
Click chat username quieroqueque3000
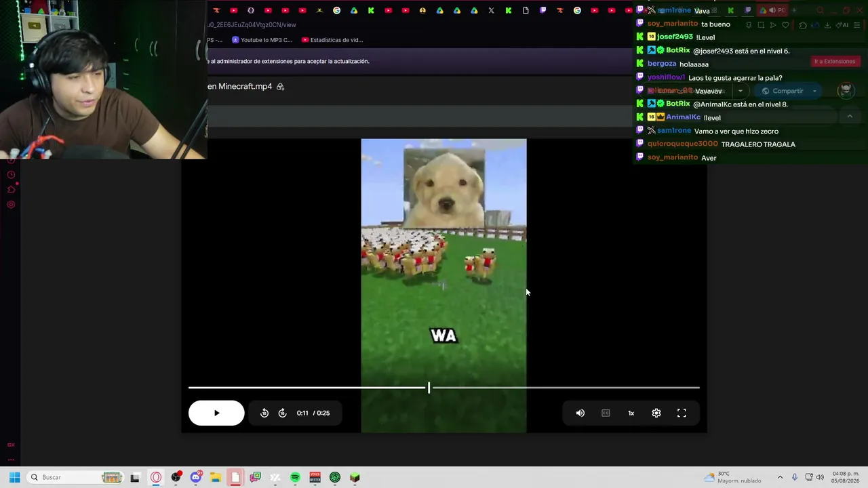click(x=682, y=144)
